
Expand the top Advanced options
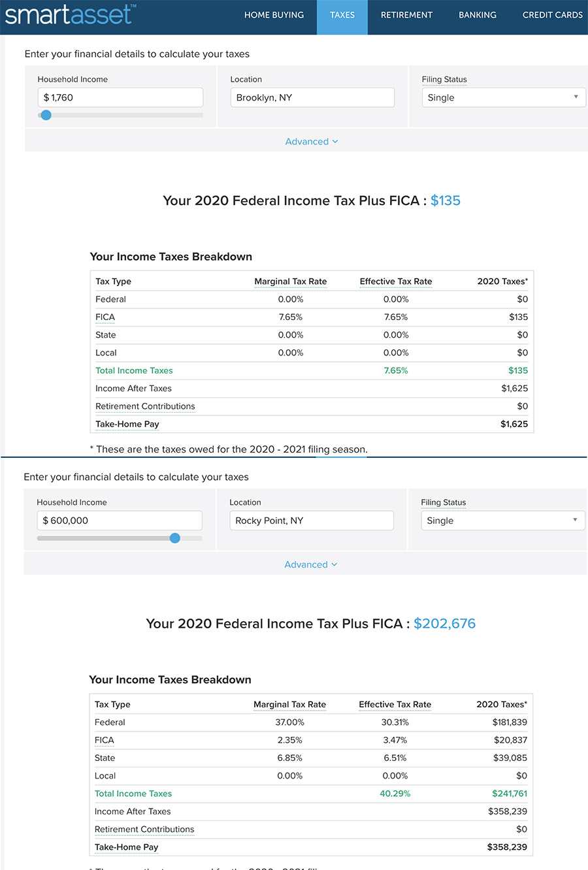(312, 141)
